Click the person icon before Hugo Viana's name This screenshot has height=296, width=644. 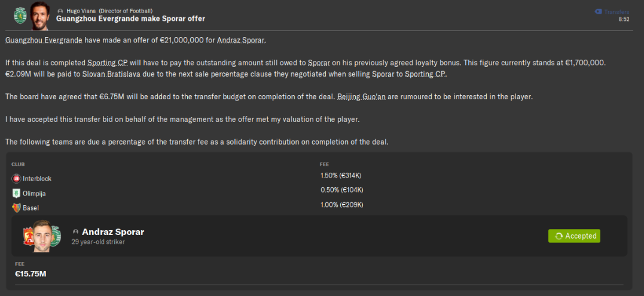coord(60,11)
